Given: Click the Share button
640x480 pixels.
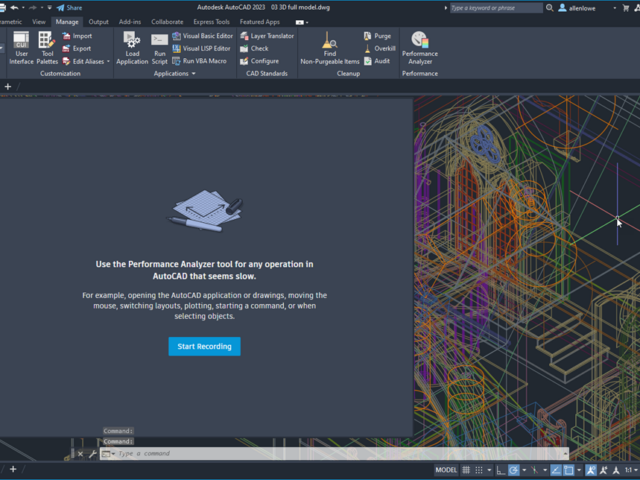Looking at the screenshot, I should point(69,7).
